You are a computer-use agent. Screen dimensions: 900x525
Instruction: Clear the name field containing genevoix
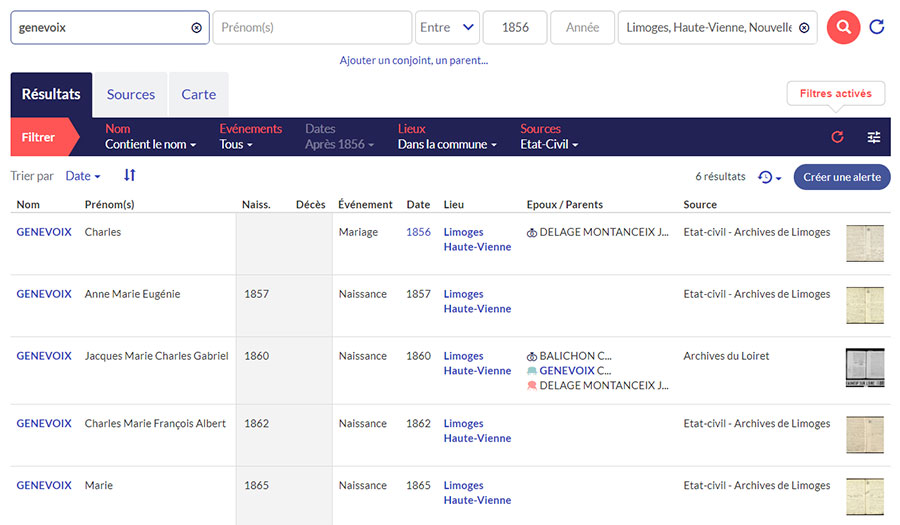[196, 28]
